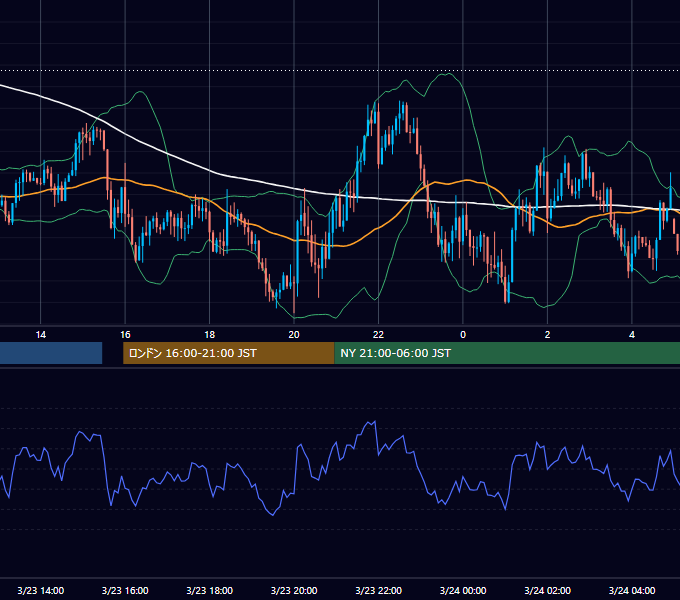Image resolution: width=680 pixels, height=600 pixels.
Task: Click the unlabeled blue session bar
Action: [x=51, y=353]
